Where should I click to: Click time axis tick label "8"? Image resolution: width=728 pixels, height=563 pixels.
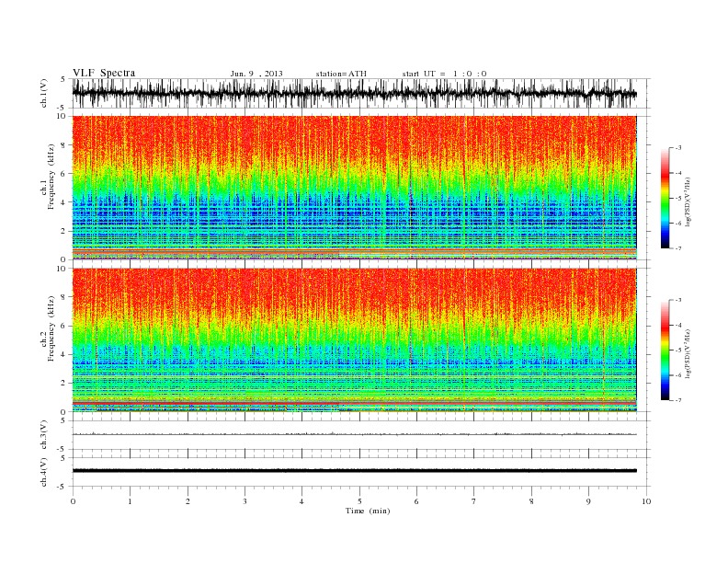[x=531, y=501]
